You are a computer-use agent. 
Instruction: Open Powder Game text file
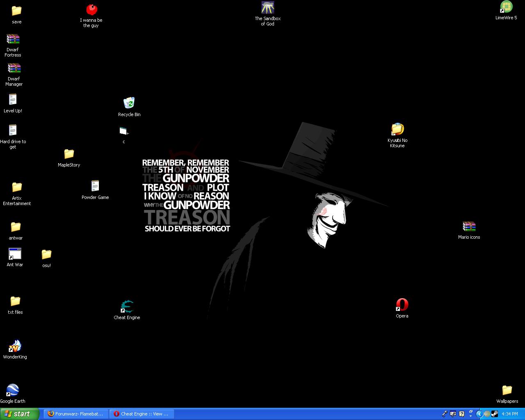coord(95,186)
